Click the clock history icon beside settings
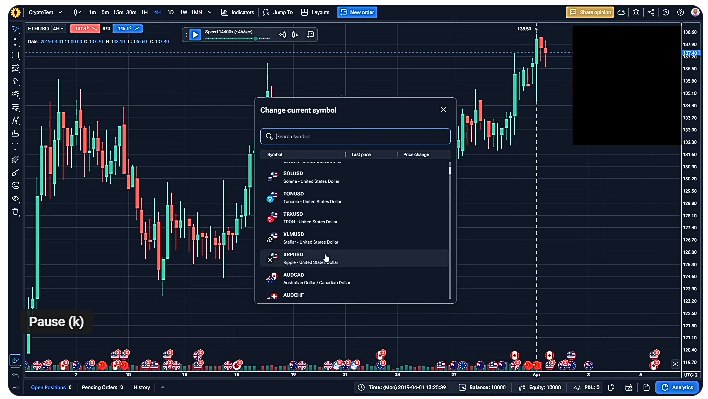This screenshot has height=399, width=708. click(x=666, y=12)
